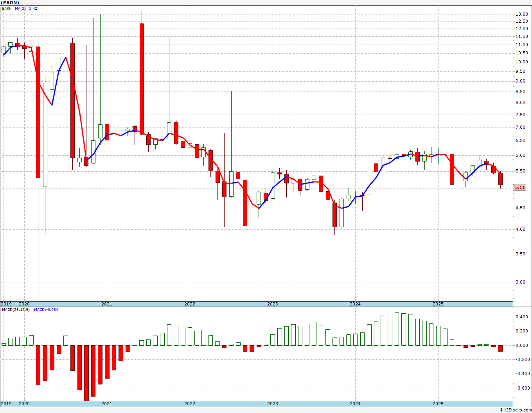Click 2024 on the price chart time axis
Image resolution: width=532 pixels, height=413 pixels.
pos(355,304)
